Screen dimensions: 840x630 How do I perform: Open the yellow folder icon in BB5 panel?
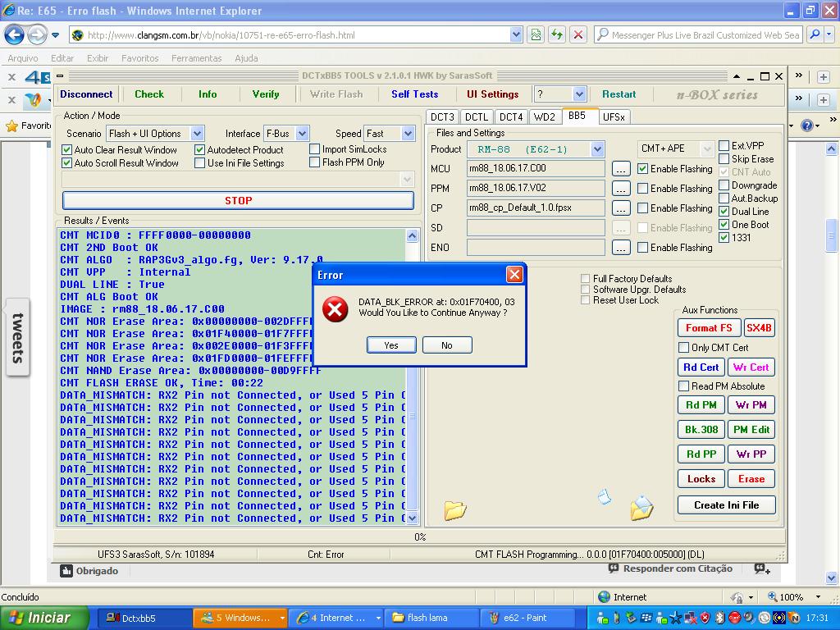454,510
